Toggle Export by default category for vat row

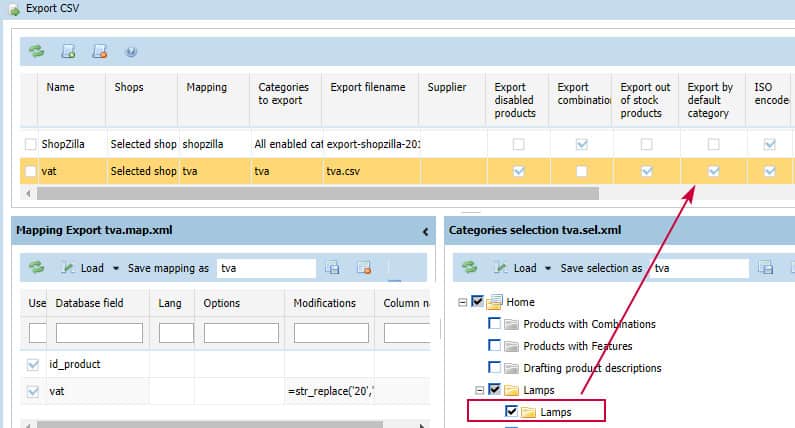(713, 171)
